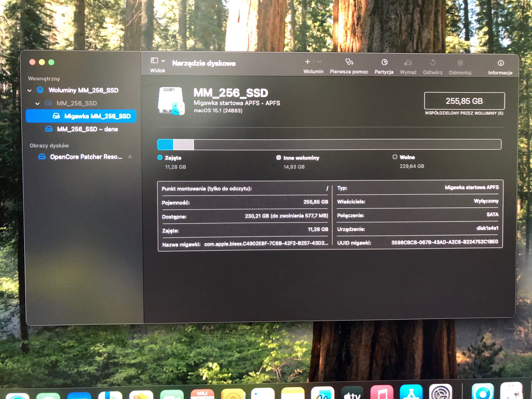Screen dimensions: 532x399
Task: Click the Woluminy MM_256_SSD container stack icon
Action: [x=40, y=90]
